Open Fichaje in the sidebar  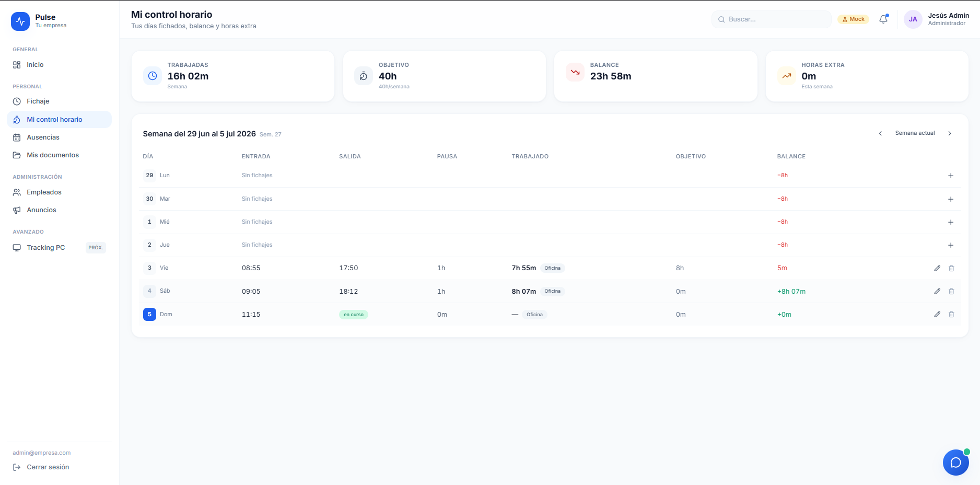pyautogui.click(x=59, y=101)
